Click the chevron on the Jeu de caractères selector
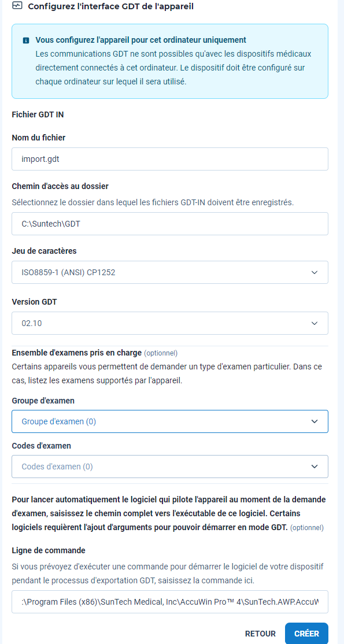Viewport: 344px width, 644px height. (x=315, y=272)
